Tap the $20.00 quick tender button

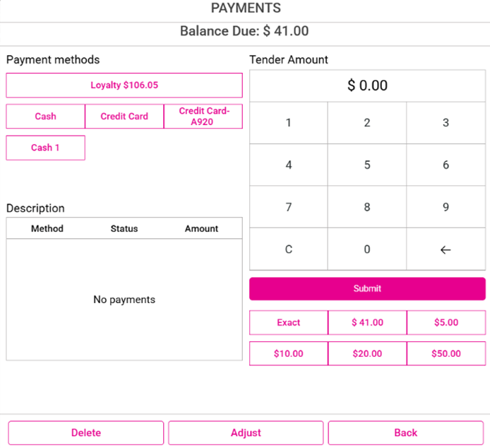[367, 354]
